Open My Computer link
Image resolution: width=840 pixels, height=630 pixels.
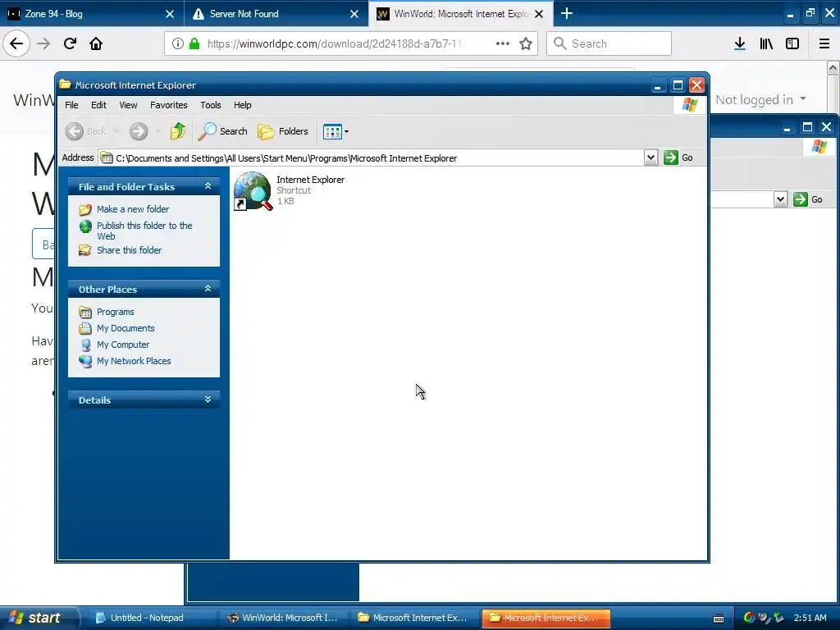[x=123, y=345]
